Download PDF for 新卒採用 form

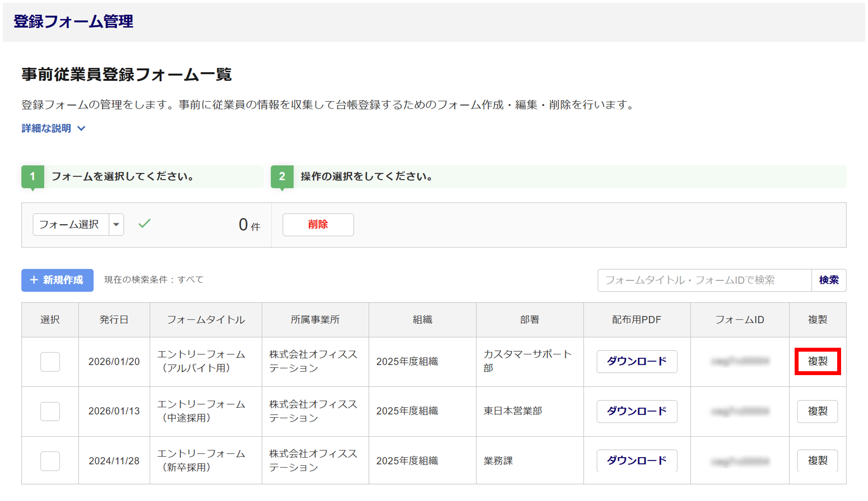[x=636, y=461]
